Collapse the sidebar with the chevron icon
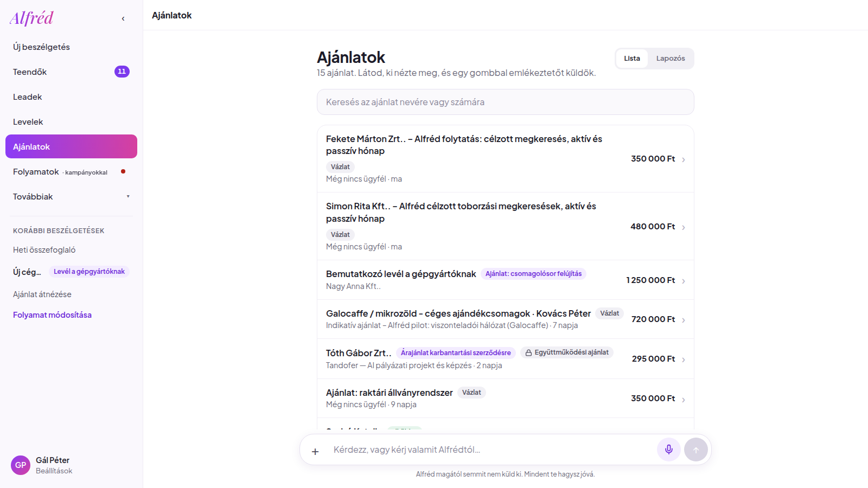 (123, 19)
